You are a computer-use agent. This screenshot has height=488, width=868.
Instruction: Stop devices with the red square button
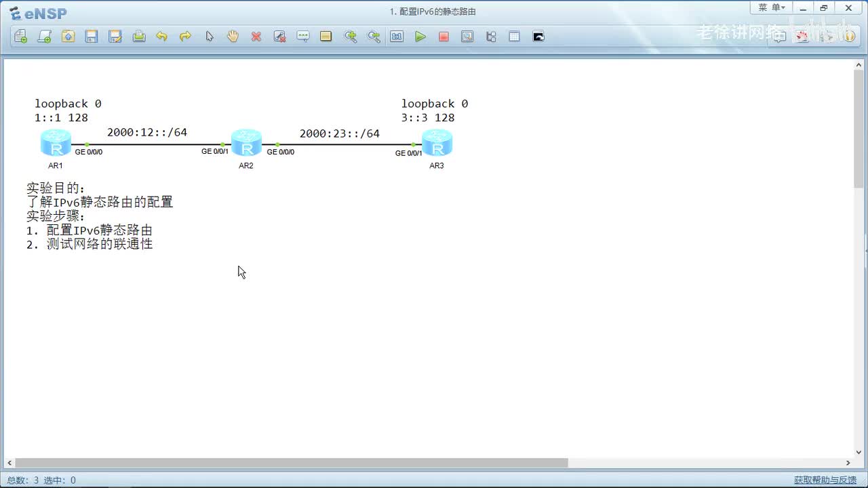click(x=443, y=37)
